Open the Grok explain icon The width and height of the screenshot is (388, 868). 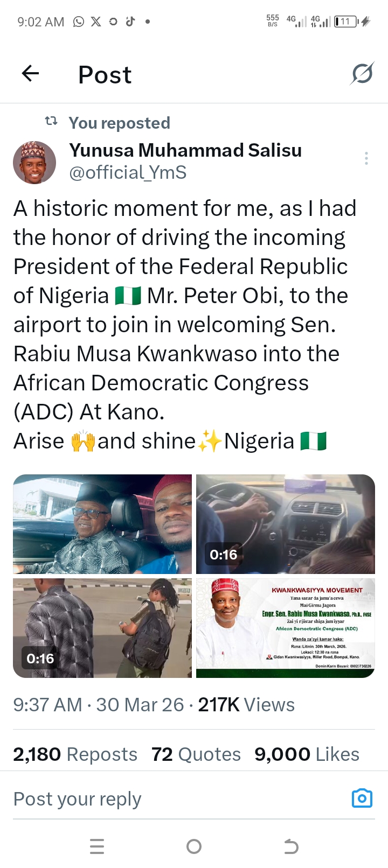point(362,74)
